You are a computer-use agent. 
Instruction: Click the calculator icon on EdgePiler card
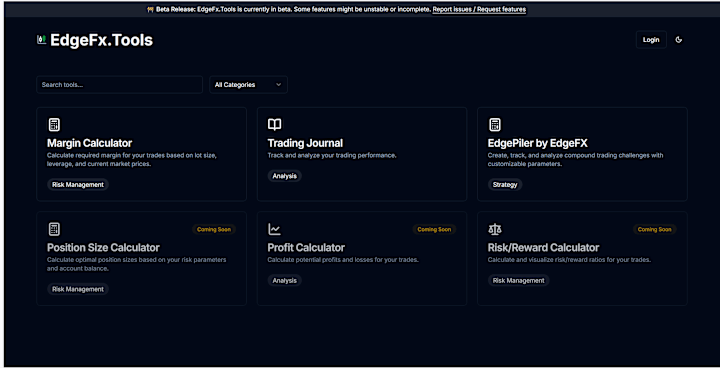click(495, 125)
